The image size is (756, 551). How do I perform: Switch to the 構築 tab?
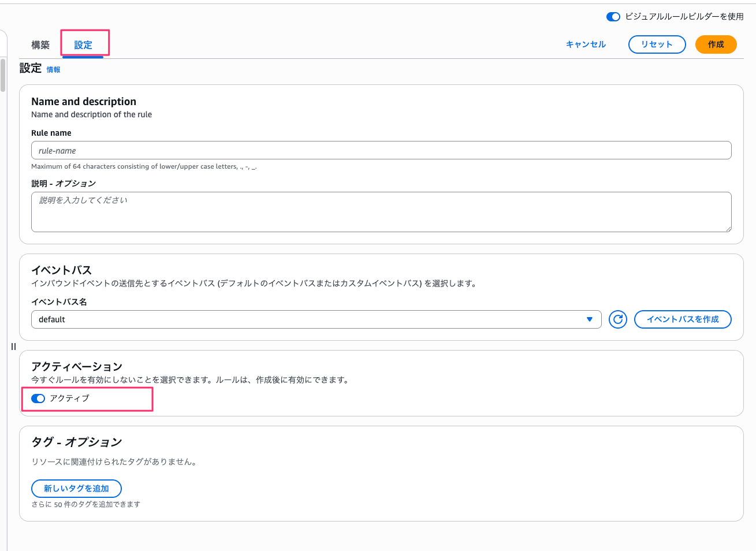tap(40, 45)
